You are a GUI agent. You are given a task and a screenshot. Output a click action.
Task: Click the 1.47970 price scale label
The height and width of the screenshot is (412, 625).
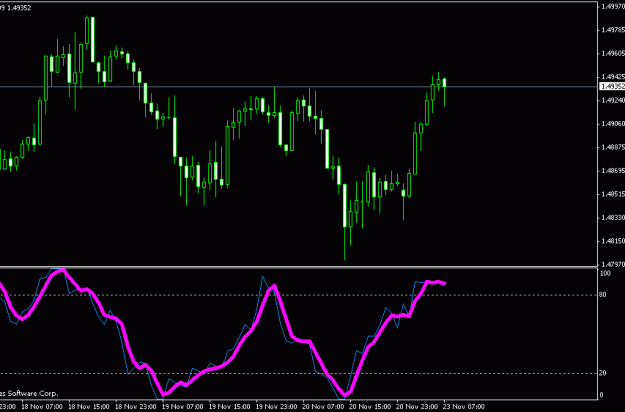coord(613,265)
